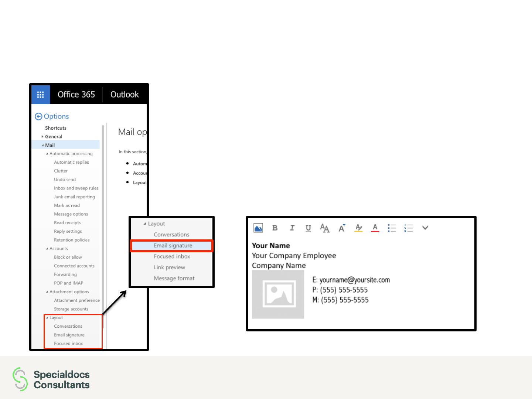Click the P: (555) 555-5555 line

[340, 290]
